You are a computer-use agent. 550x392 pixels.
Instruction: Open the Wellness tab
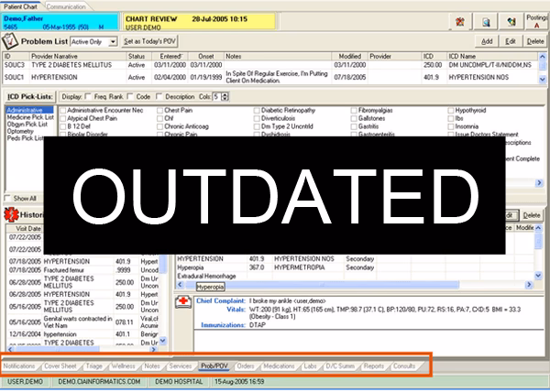click(124, 366)
